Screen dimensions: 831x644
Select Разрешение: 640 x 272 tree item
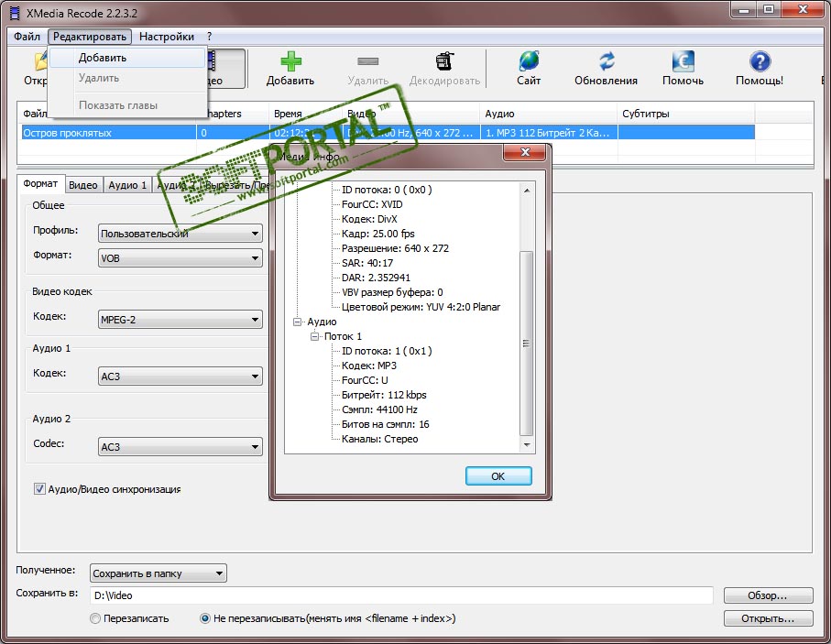[395, 248]
